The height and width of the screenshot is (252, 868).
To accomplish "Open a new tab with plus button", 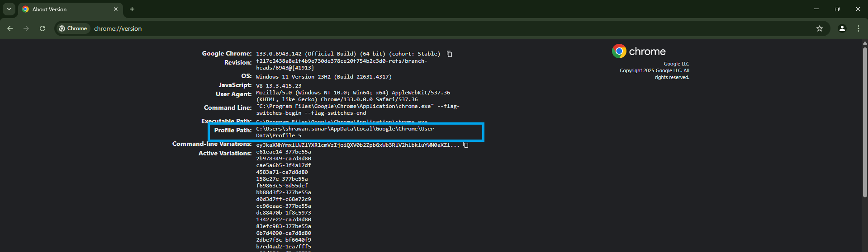I will click(132, 9).
